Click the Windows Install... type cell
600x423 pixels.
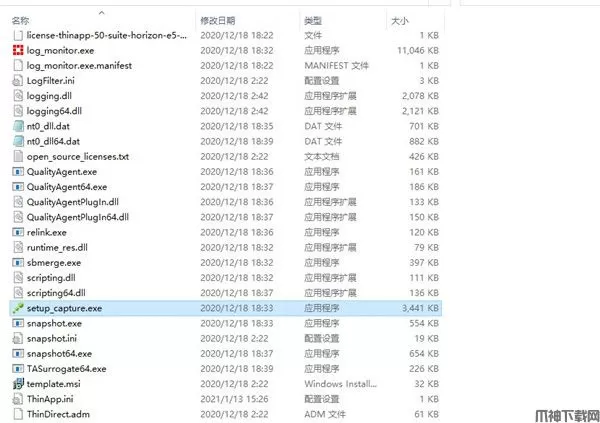341,384
